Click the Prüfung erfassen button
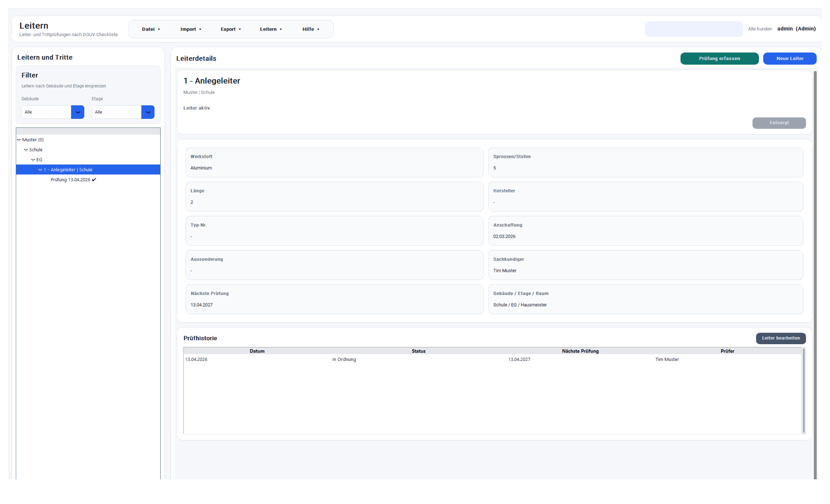The width and height of the screenshot is (830, 504). (719, 58)
